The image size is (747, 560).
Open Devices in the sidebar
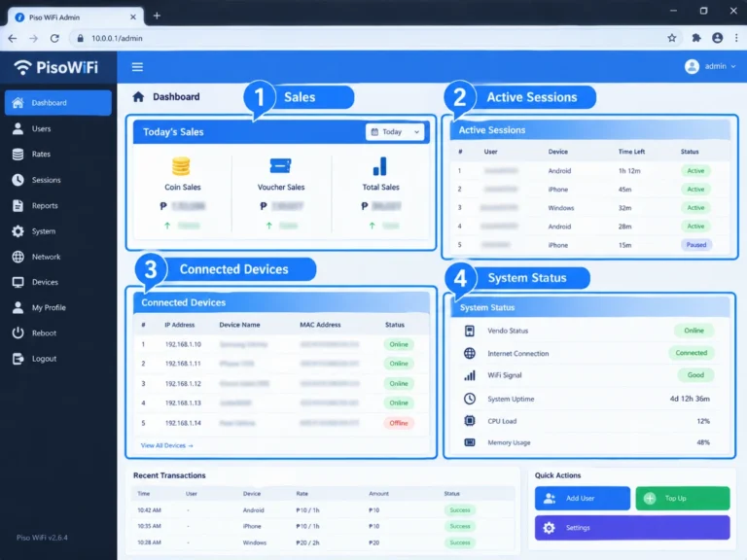(x=58, y=282)
